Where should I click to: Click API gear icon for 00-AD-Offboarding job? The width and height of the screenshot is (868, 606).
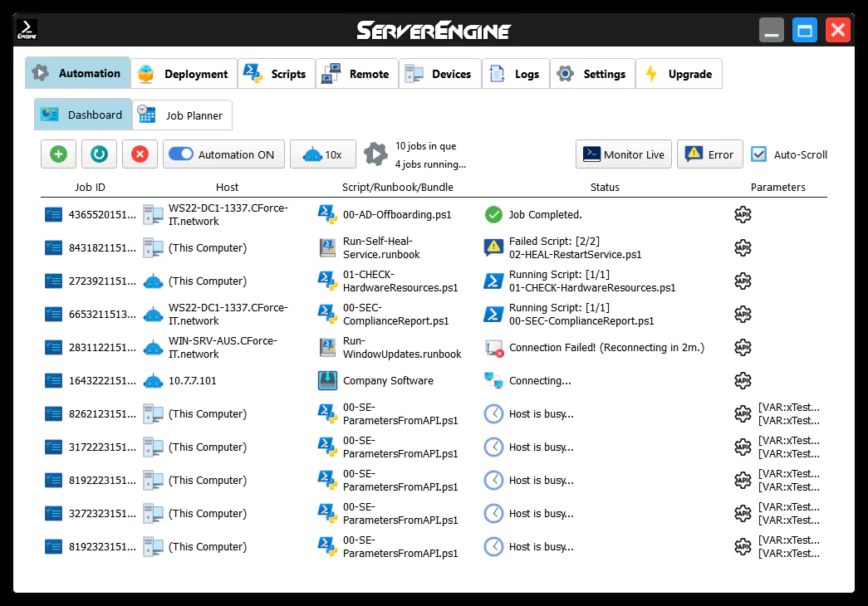coord(743,215)
